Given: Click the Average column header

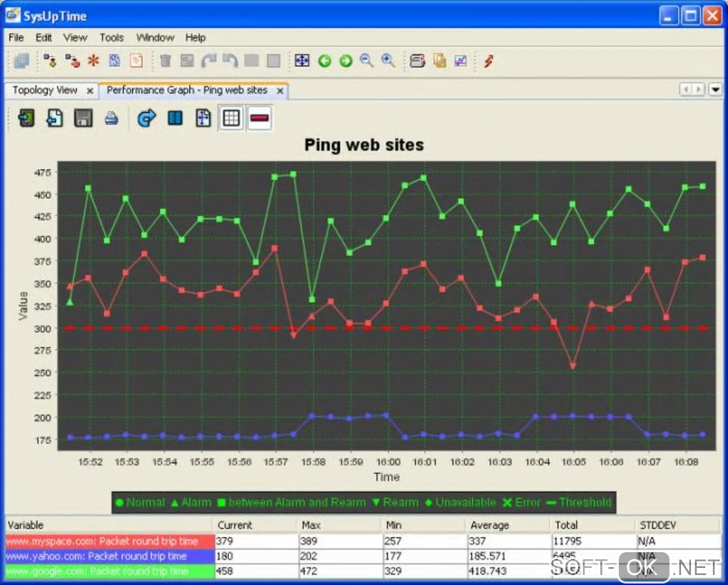Looking at the screenshot, I should click(x=508, y=525).
